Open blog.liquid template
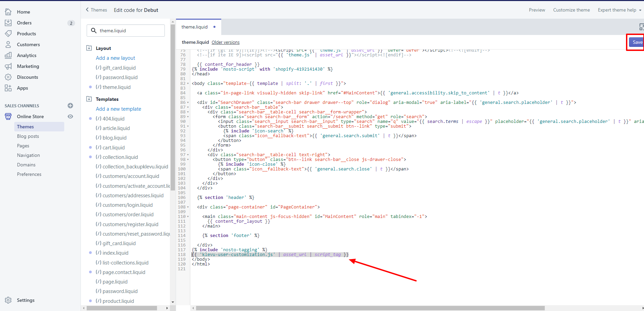The image size is (644, 311). (115, 138)
